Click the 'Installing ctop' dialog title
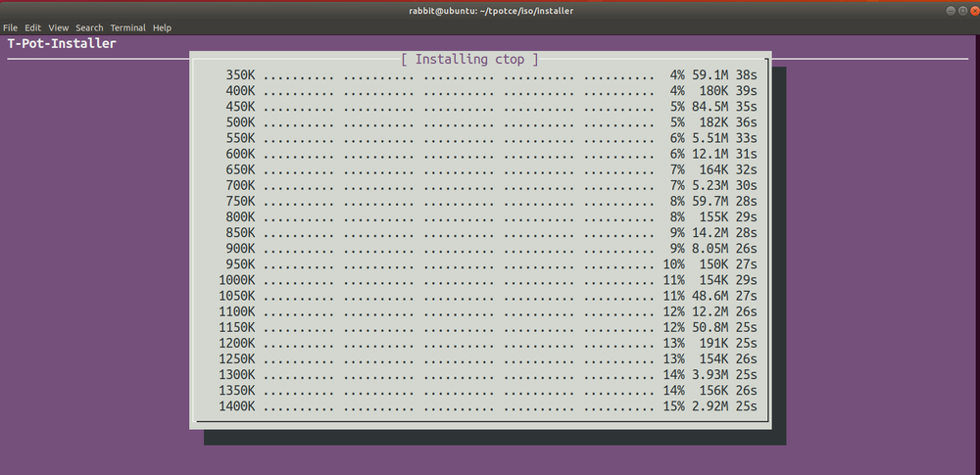Screen dimensions: 980x475 pos(469,60)
